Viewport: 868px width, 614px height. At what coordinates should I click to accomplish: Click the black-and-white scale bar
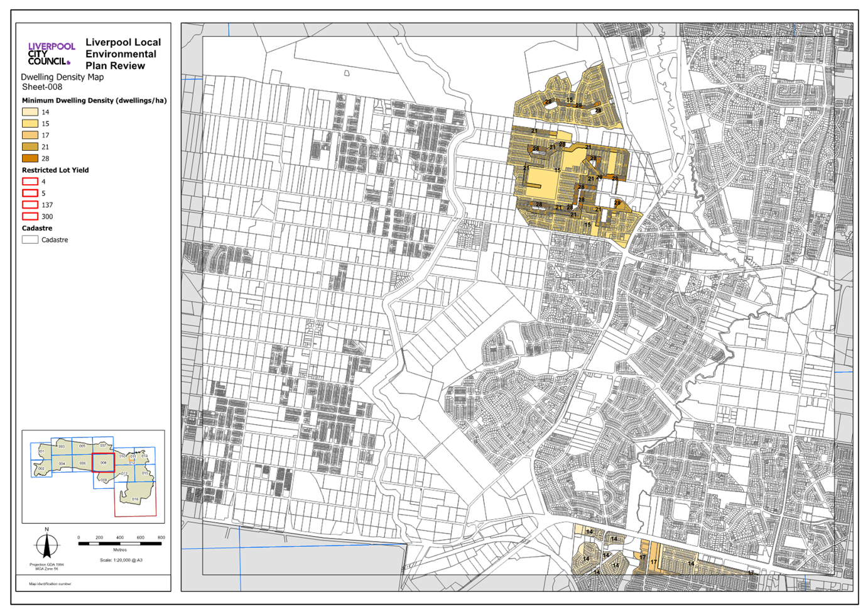[120, 544]
